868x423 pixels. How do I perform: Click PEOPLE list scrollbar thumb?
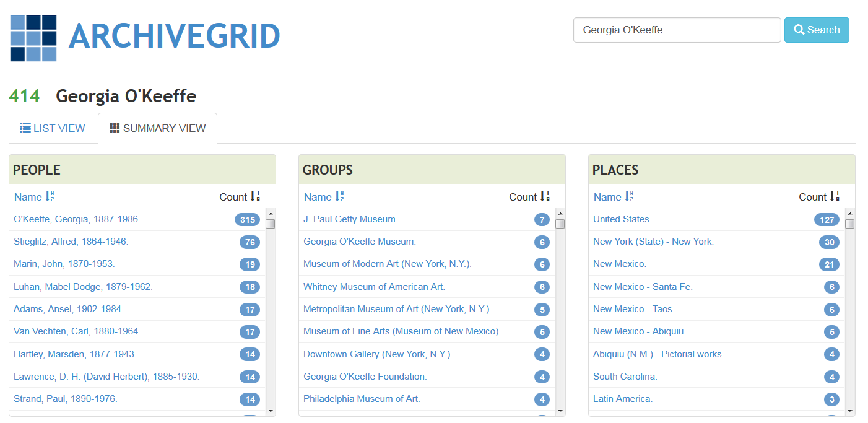coord(271,224)
